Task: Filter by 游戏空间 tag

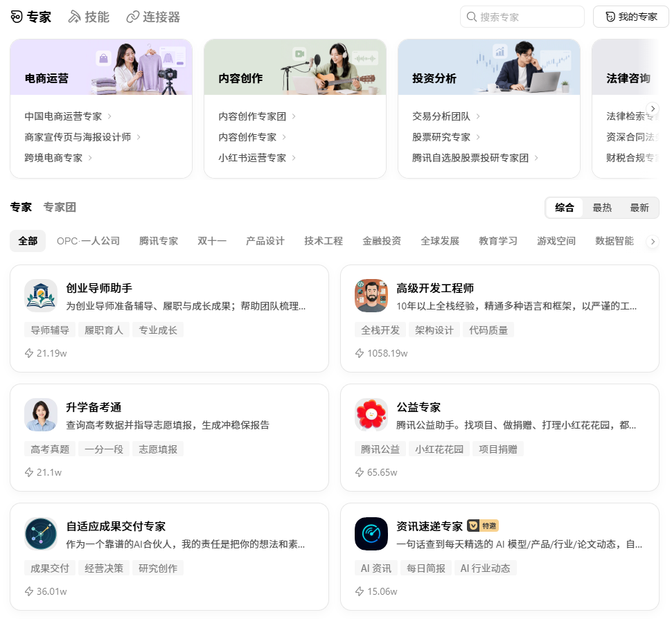Action: [x=556, y=241]
